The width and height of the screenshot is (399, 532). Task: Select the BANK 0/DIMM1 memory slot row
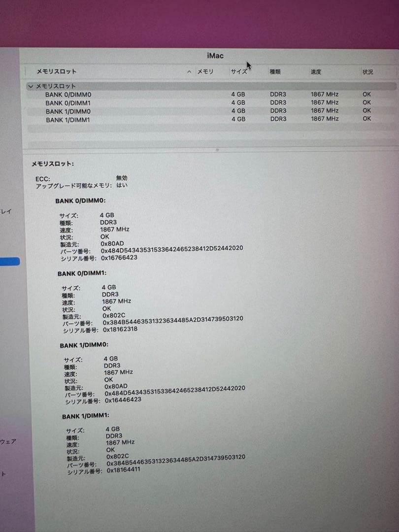[67, 102]
